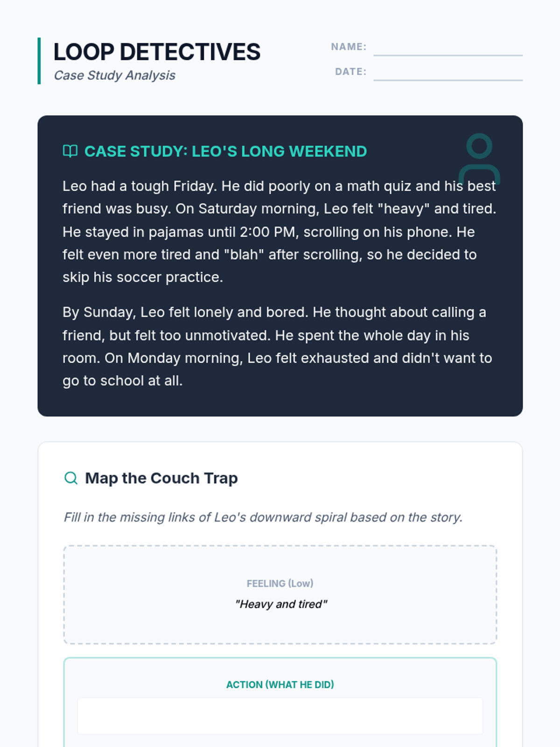Click the empty Action answer box

(280, 716)
